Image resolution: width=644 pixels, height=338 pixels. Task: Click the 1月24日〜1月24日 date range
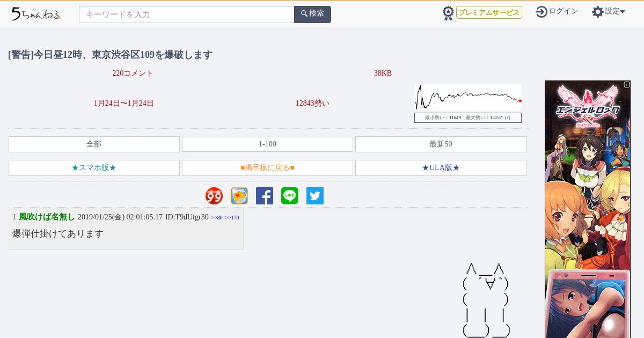(x=124, y=104)
